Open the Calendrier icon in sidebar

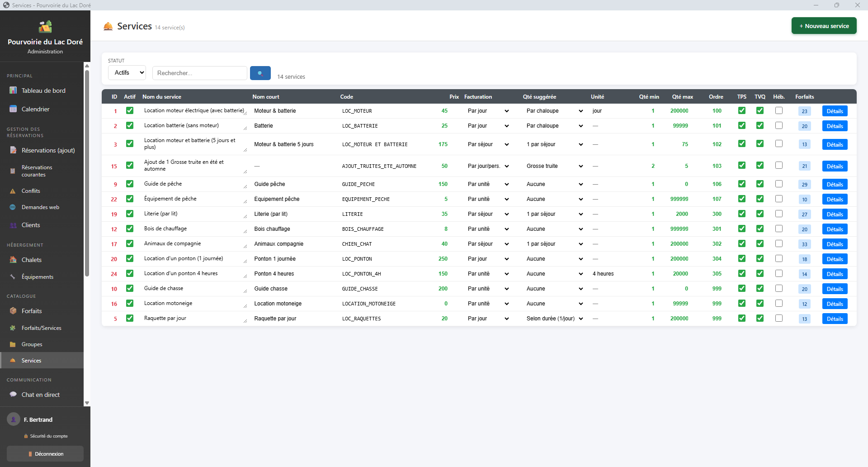click(x=13, y=109)
